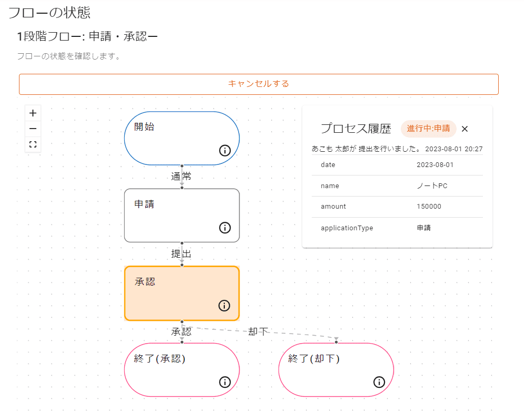Screen dimensions: 524x420
Task: Open info icon on 承認 node
Action: coord(224,306)
